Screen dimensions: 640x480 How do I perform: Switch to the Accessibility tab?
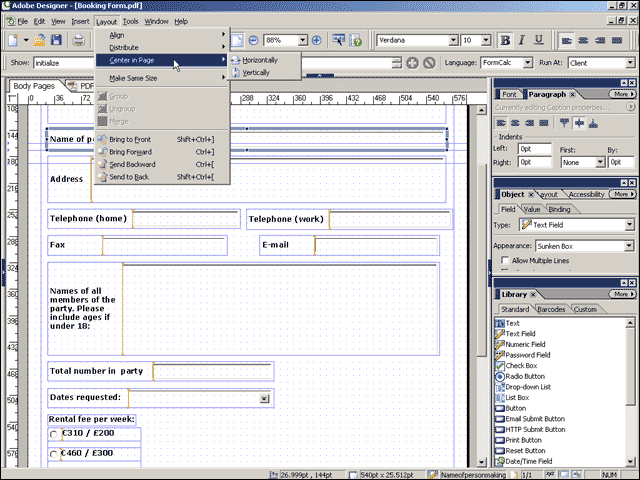pyautogui.click(x=586, y=194)
